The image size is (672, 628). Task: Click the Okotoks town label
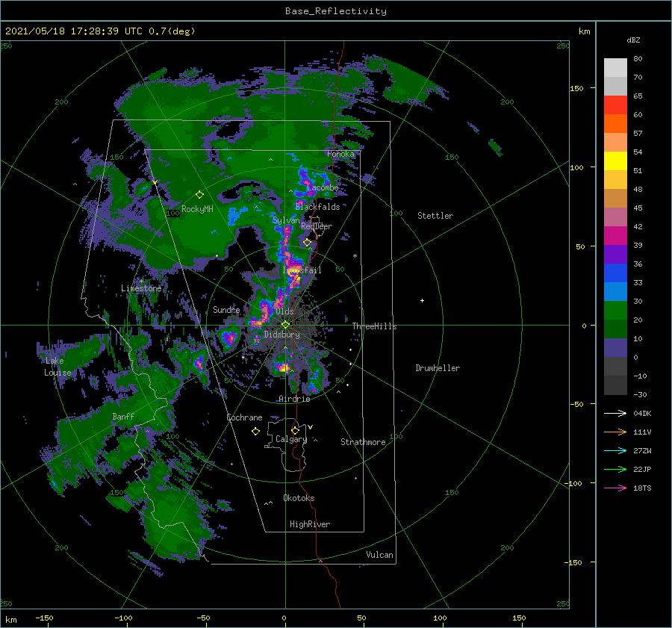(x=299, y=498)
